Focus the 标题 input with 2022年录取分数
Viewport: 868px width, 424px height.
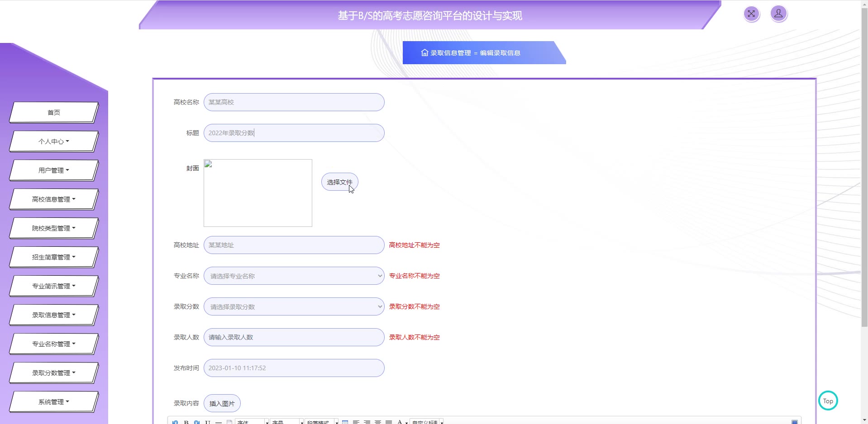point(294,133)
